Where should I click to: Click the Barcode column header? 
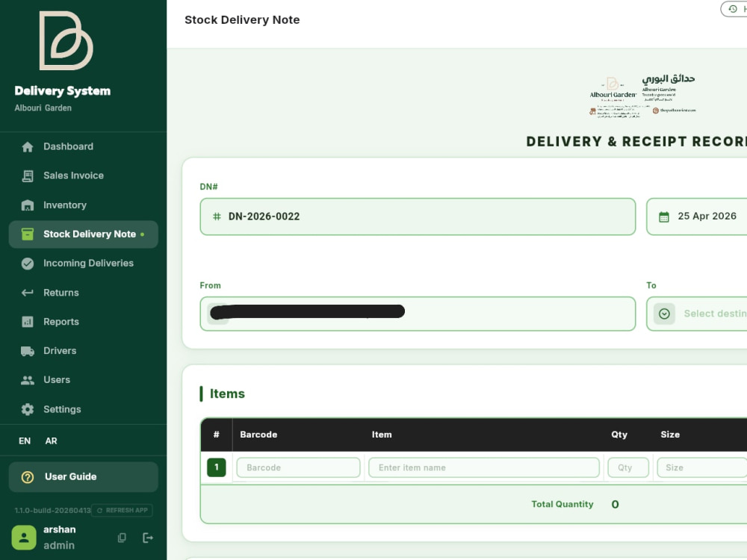[258, 435]
